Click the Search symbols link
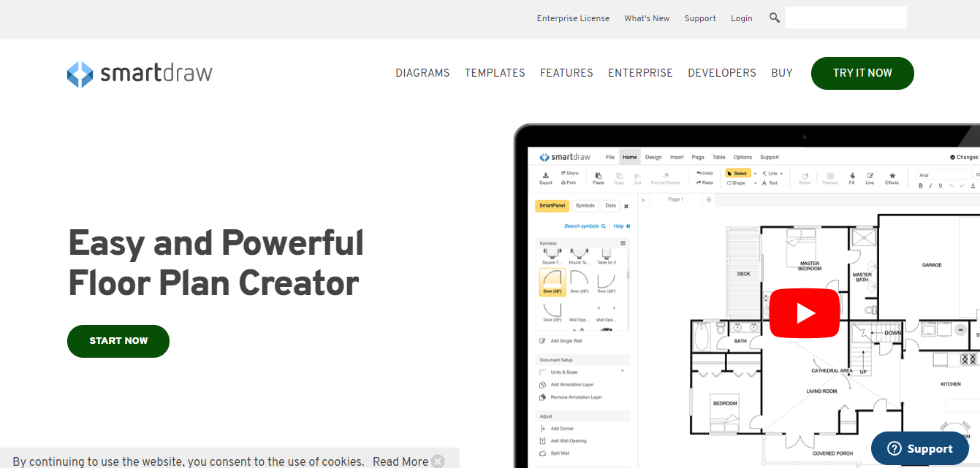980x468 pixels. click(x=585, y=226)
